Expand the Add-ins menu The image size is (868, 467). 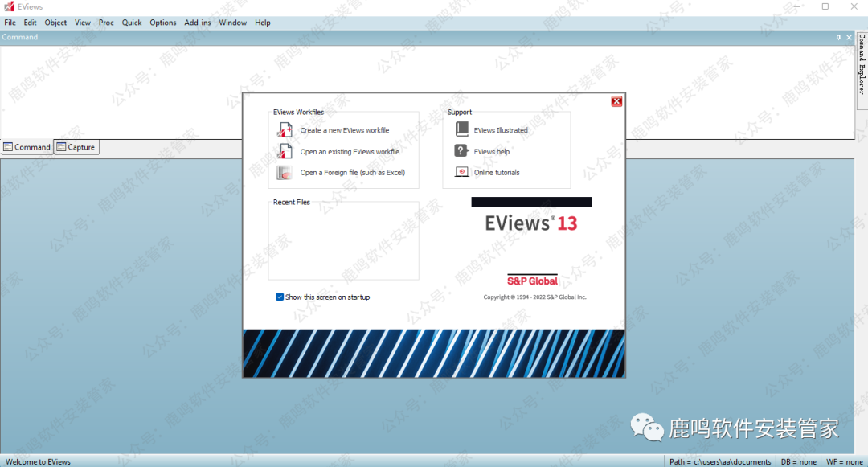tap(198, 23)
